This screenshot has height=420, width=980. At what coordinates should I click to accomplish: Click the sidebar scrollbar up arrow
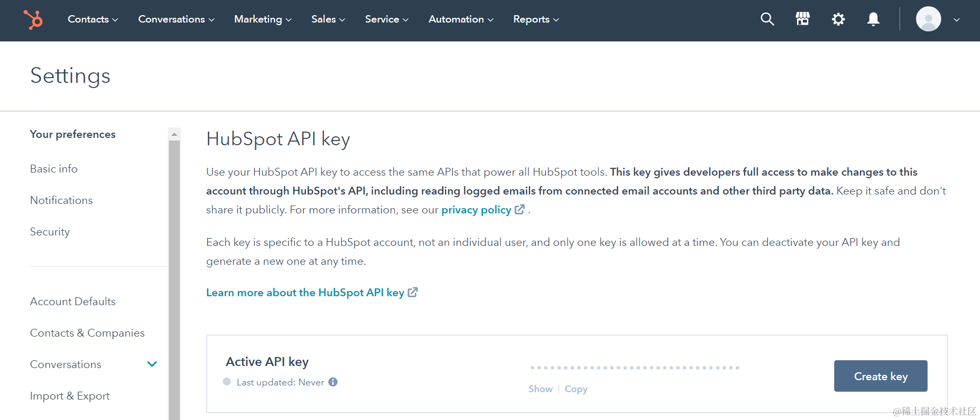pyautogui.click(x=174, y=134)
